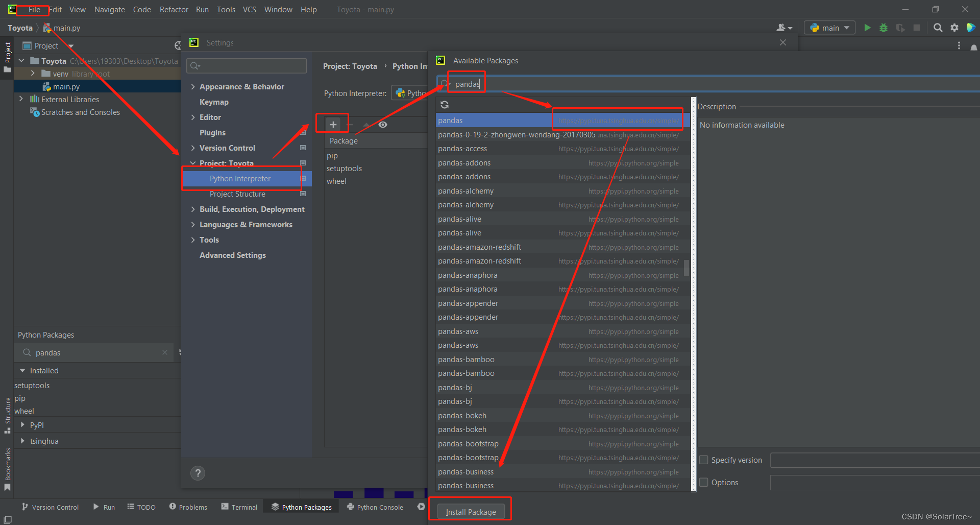Image resolution: width=980 pixels, height=525 pixels.
Task: Open the Run tool window
Action: point(104,507)
